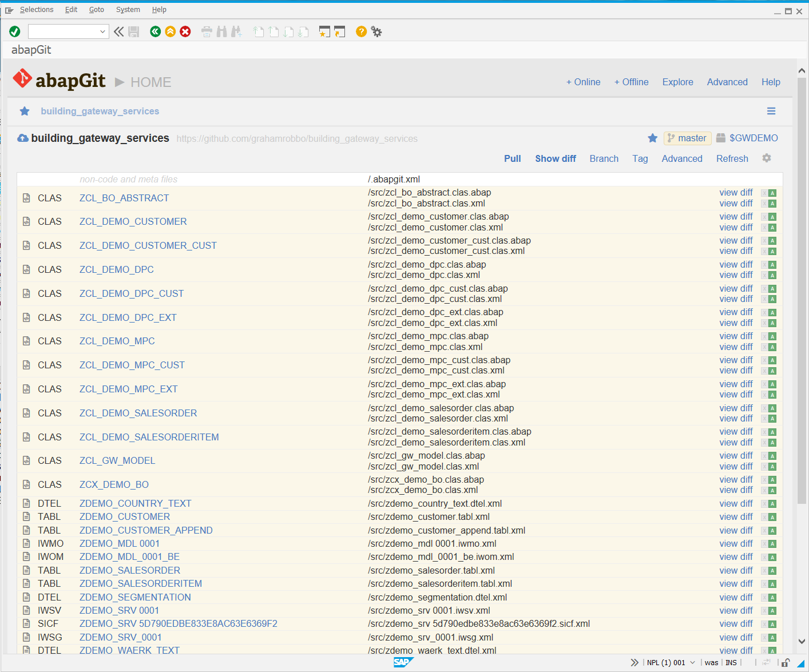Click the page scrollbar up arrow
Viewport: 809px width, 672px height.
point(802,70)
